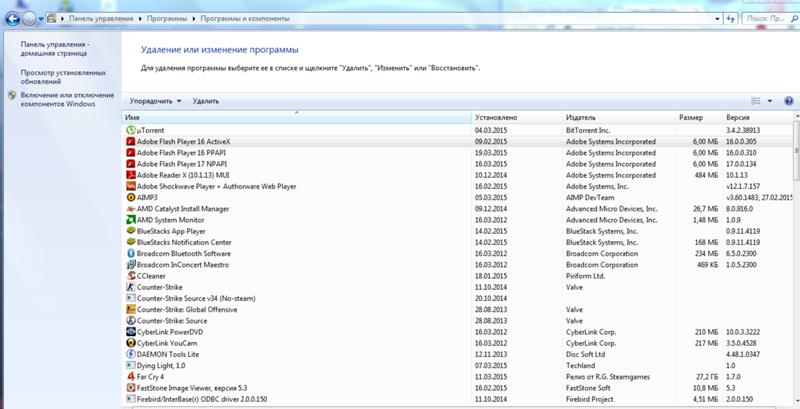Expand the view options dropdown arrow

click(769, 101)
